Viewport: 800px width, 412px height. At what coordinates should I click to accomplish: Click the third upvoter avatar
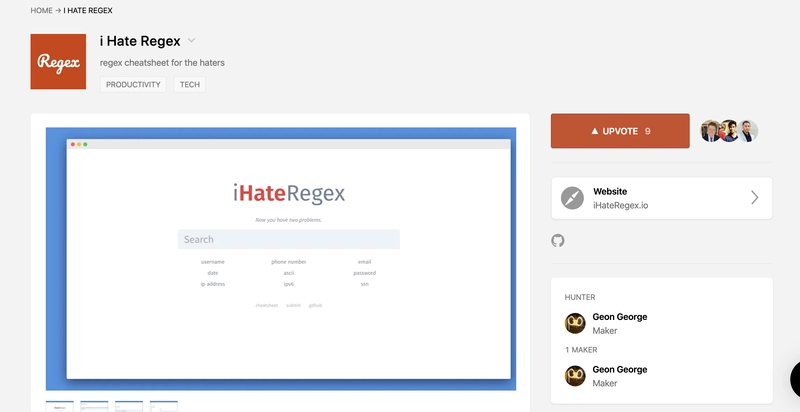coord(748,131)
